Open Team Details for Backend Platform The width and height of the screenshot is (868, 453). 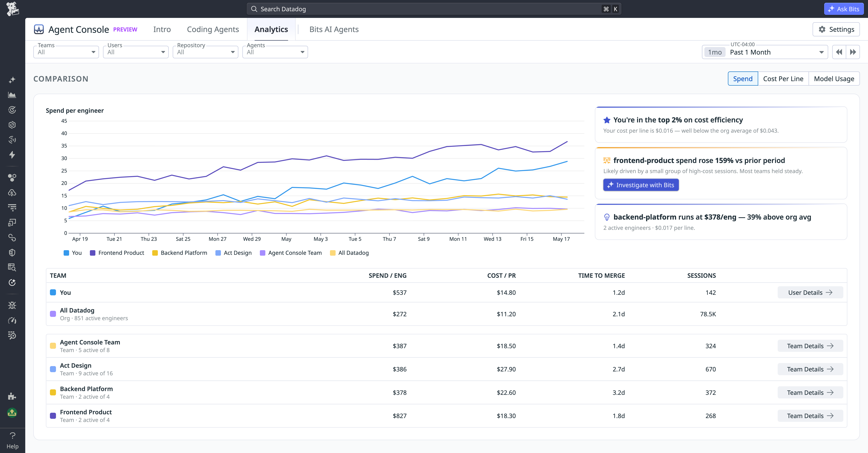(x=810, y=392)
